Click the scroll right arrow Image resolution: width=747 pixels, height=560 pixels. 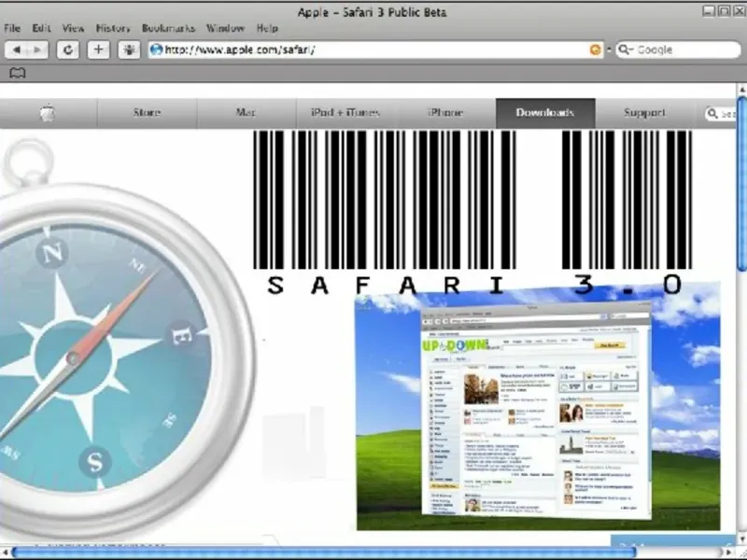point(728,553)
